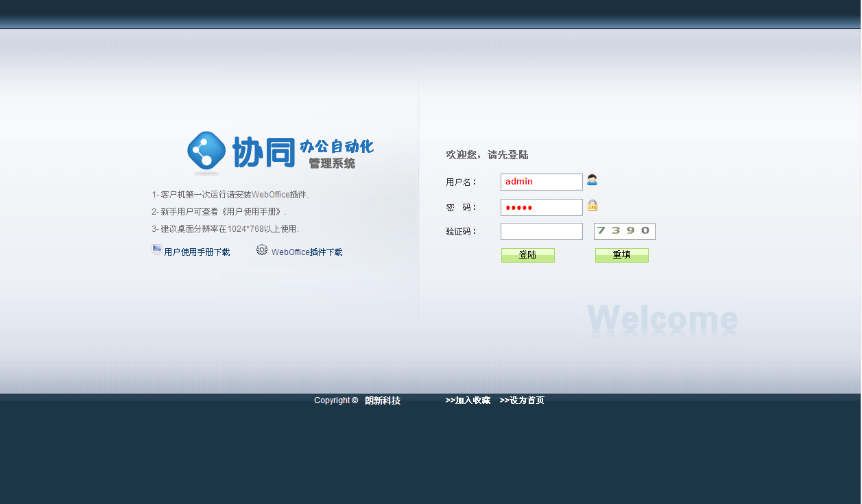Click the >>加入收藏 footer link
862x504 pixels.
tap(468, 400)
